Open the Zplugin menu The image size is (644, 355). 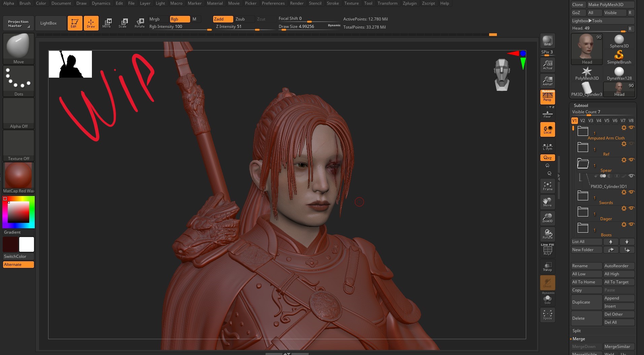coord(409,3)
